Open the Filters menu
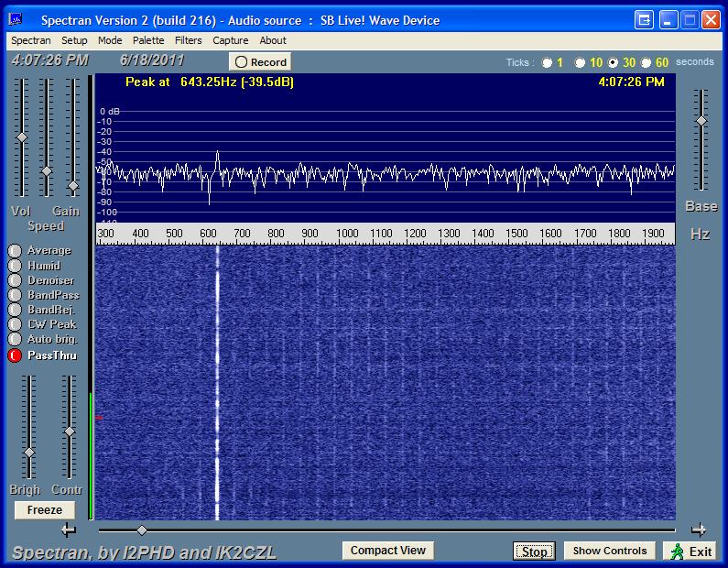The width and height of the screenshot is (728, 568). coord(188,40)
